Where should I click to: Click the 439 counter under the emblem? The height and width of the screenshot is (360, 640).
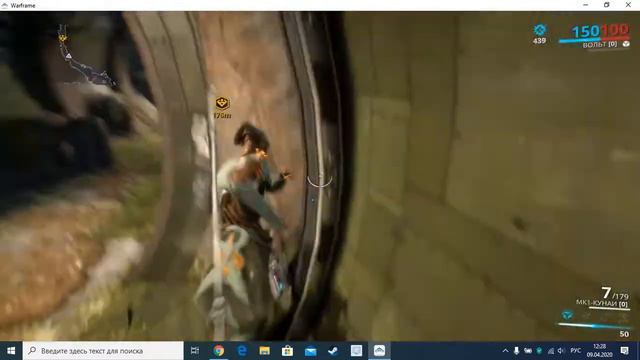click(x=539, y=41)
